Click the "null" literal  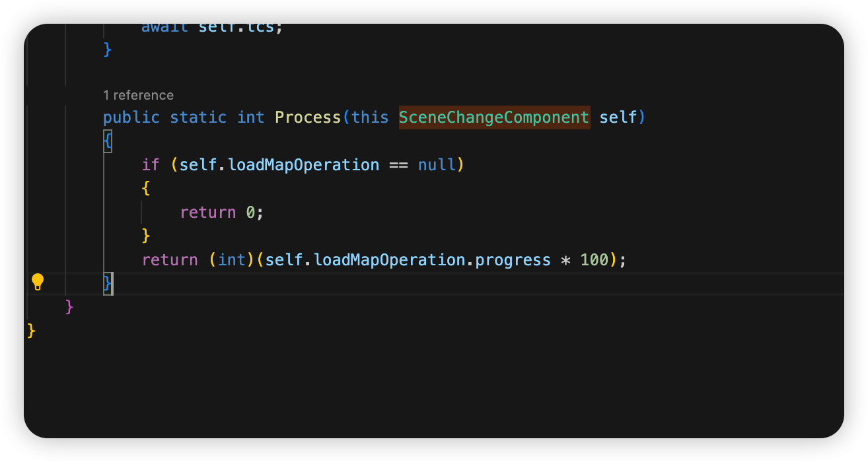437,164
